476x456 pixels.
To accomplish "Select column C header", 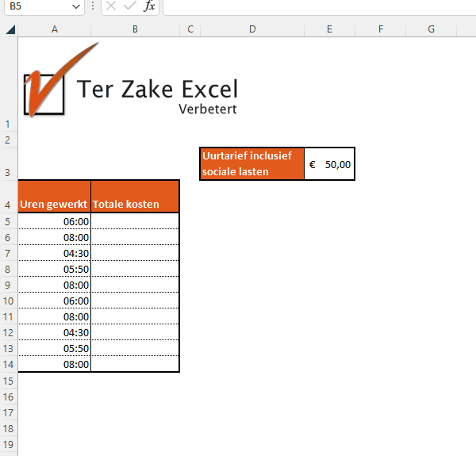I will (190, 29).
